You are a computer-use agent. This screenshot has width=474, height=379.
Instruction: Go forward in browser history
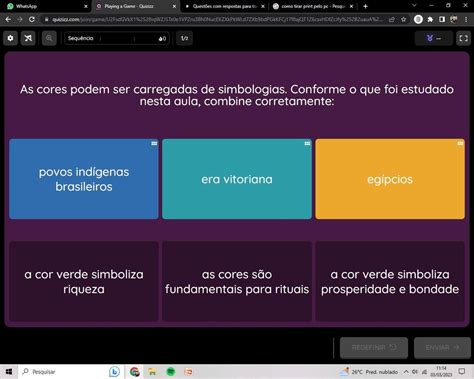click(20, 19)
